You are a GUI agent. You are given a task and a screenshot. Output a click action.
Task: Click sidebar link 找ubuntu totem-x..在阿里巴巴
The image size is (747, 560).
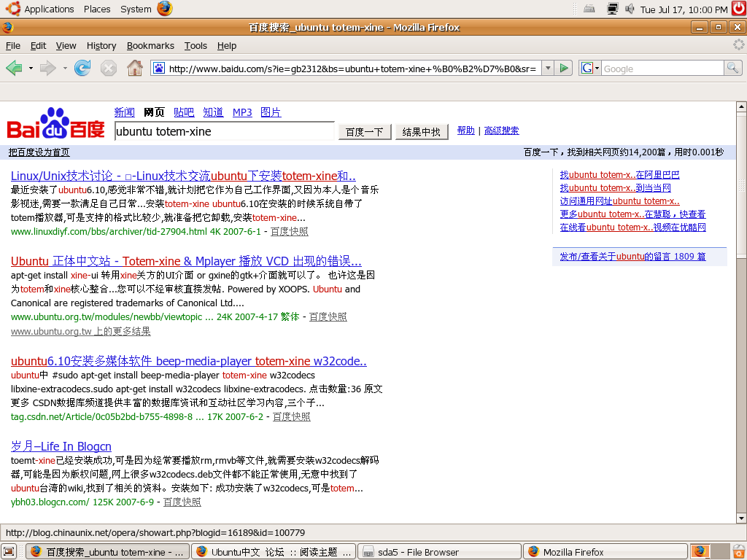(x=619, y=175)
